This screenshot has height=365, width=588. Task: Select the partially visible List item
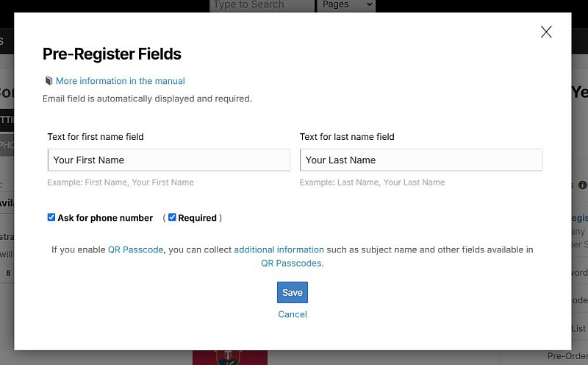578,329
